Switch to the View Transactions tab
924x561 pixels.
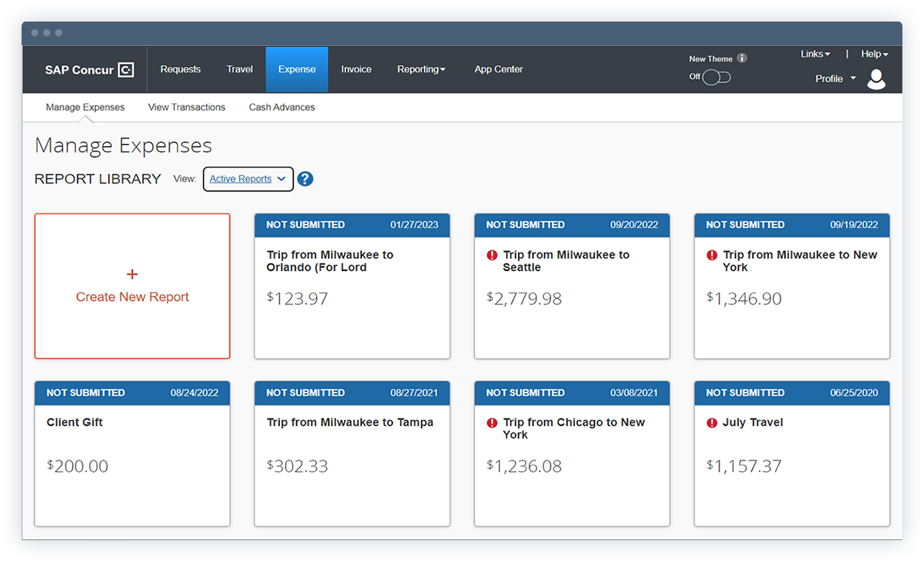coord(186,106)
